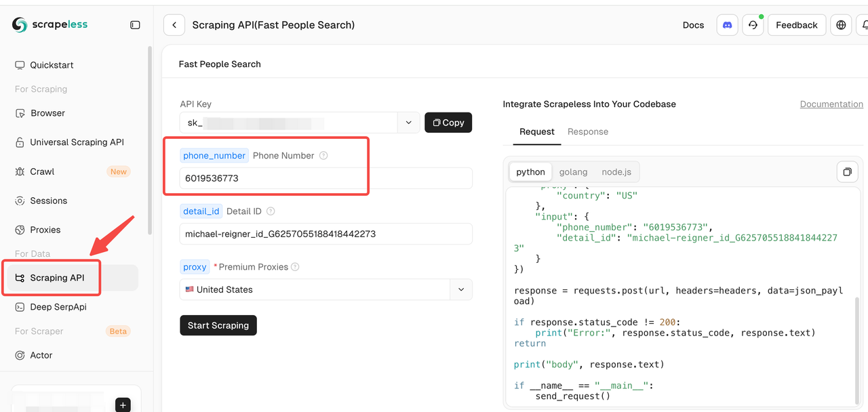The height and width of the screenshot is (412, 868).
Task: Click the sidebar scrollbar
Action: [149, 140]
